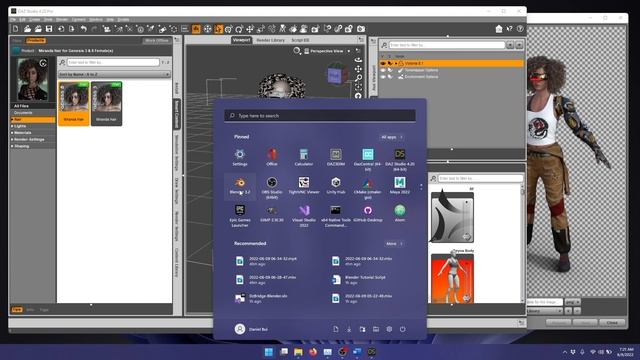The width and height of the screenshot is (640, 360).
Task: Open Calculator from pinned apps
Action: point(304,158)
